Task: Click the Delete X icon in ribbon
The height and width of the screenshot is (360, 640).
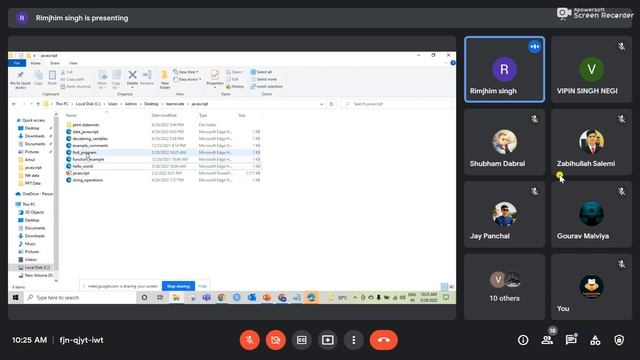Action: pyautogui.click(x=132, y=78)
